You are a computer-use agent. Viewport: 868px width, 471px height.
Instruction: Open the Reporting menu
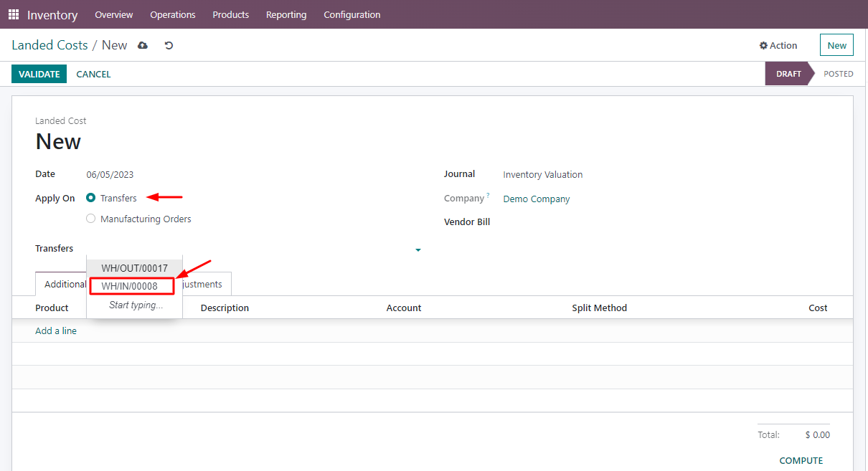pyautogui.click(x=286, y=14)
